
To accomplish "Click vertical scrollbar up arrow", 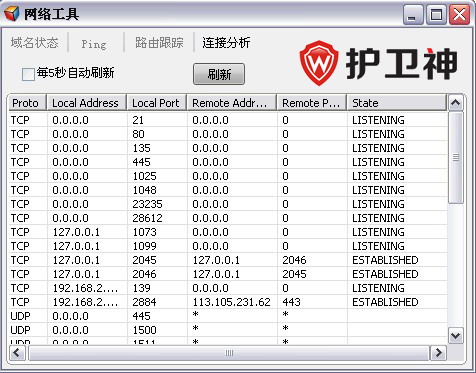I will 455,103.
